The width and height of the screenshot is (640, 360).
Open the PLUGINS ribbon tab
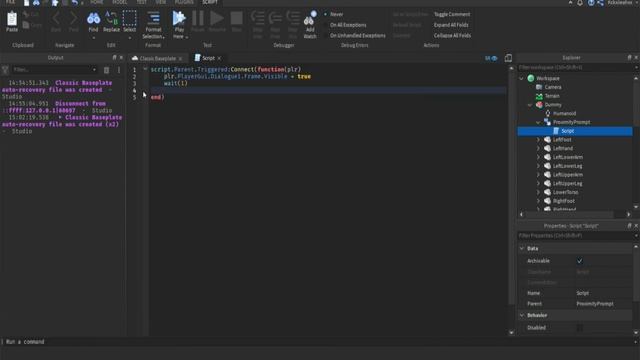(184, 2)
